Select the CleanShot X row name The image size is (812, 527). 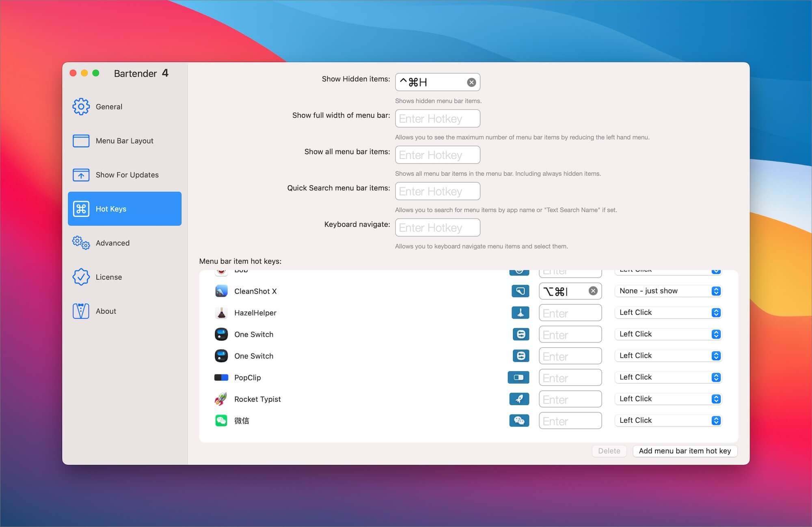point(255,291)
